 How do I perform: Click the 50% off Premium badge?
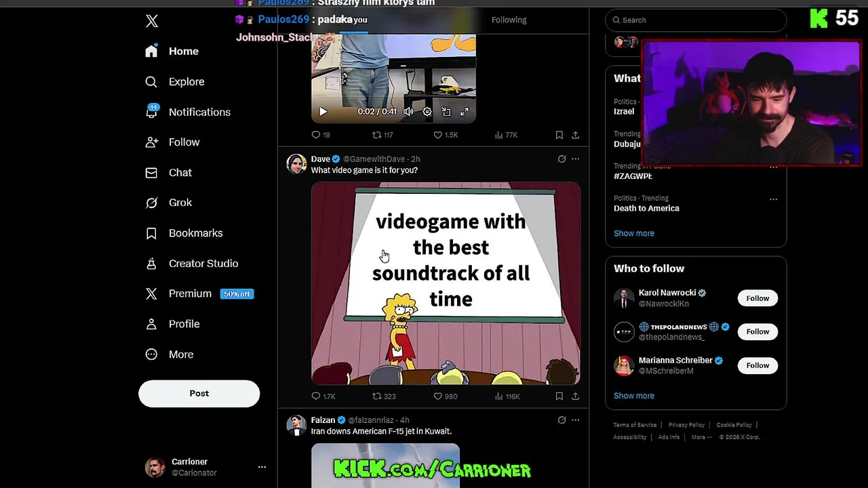pyautogui.click(x=237, y=294)
